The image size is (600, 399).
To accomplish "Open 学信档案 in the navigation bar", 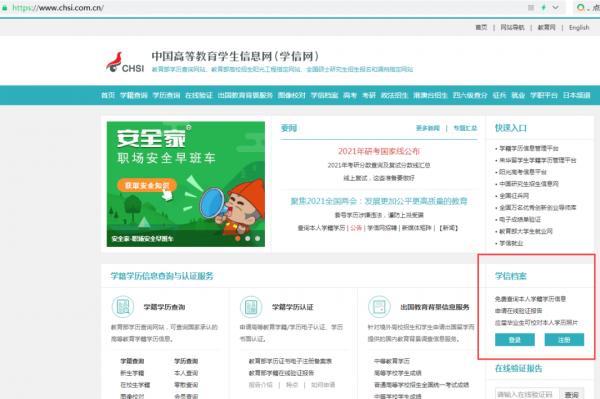I will click(x=324, y=95).
